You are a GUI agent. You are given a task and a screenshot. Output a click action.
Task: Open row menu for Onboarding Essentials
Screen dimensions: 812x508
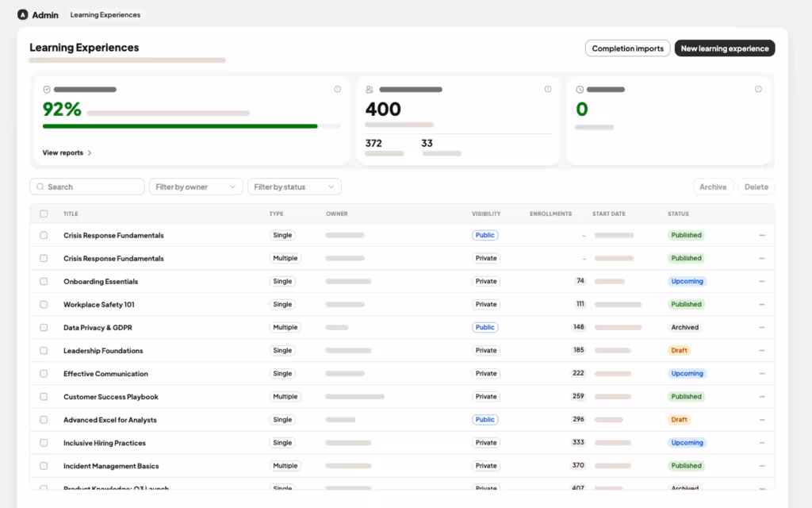[762, 282]
